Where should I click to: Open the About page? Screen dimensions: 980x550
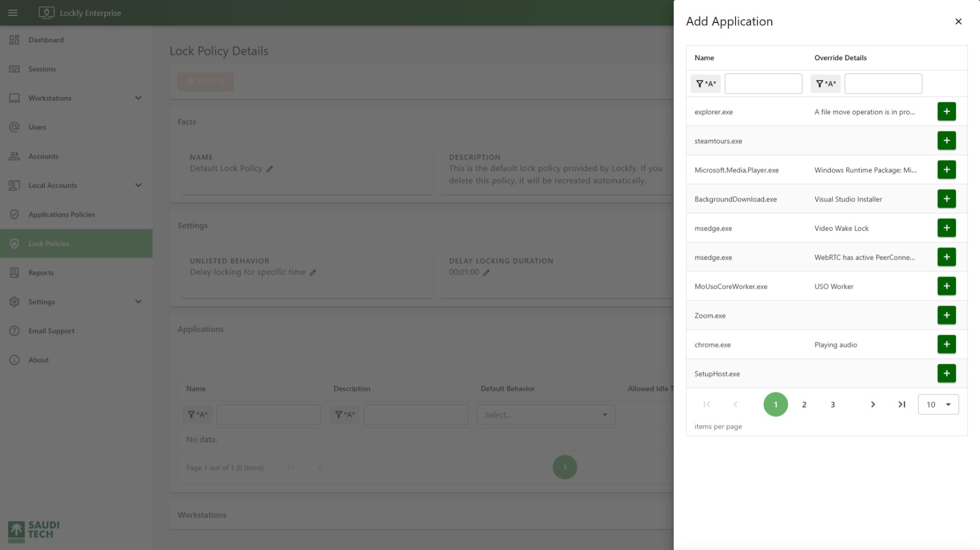(x=76, y=360)
